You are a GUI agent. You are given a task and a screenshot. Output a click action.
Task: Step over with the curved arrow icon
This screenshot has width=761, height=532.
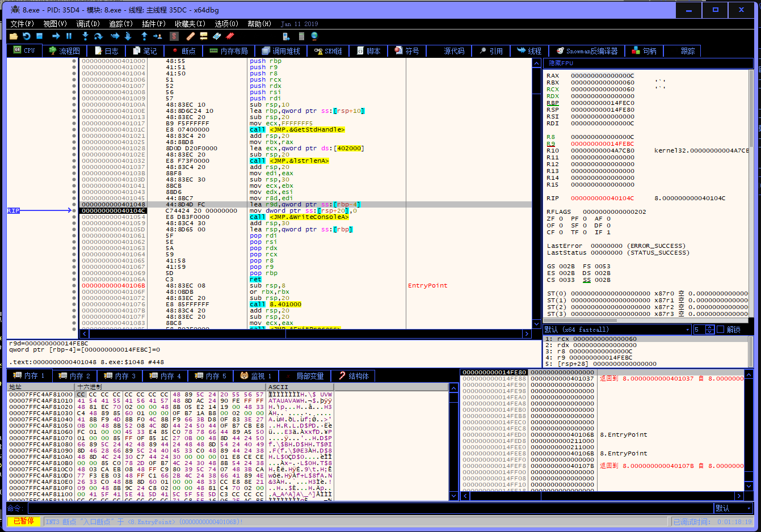(x=99, y=36)
